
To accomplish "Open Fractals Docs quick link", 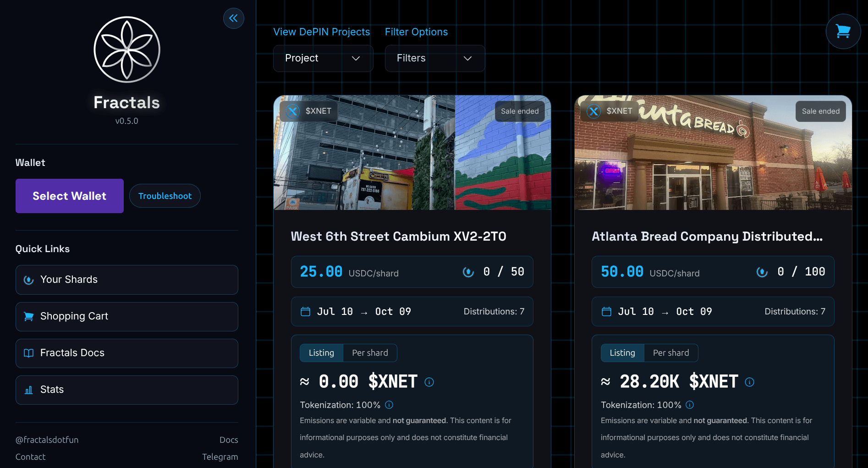I will (127, 353).
